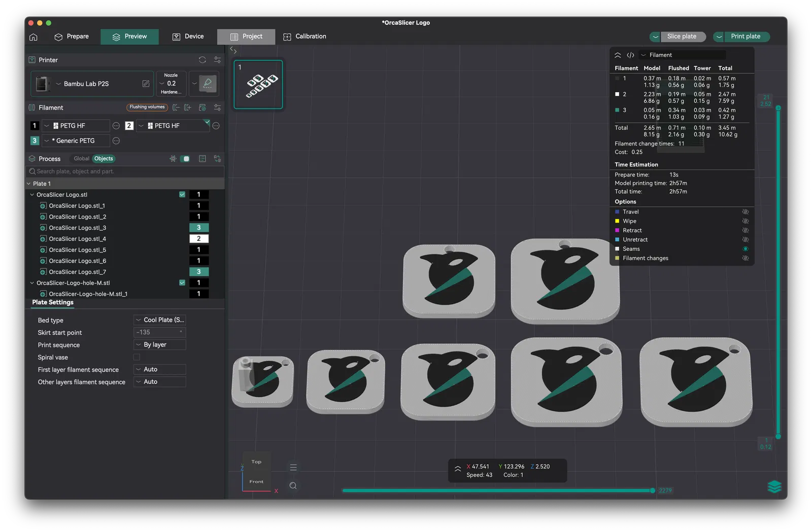Open the Bed type Cool Plate dropdown
812x532 pixels.
(160, 320)
